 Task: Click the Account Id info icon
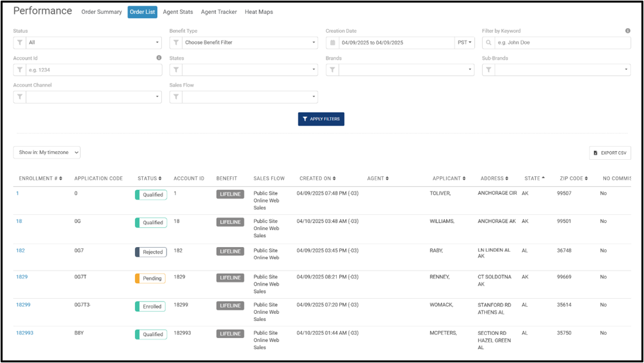click(159, 58)
